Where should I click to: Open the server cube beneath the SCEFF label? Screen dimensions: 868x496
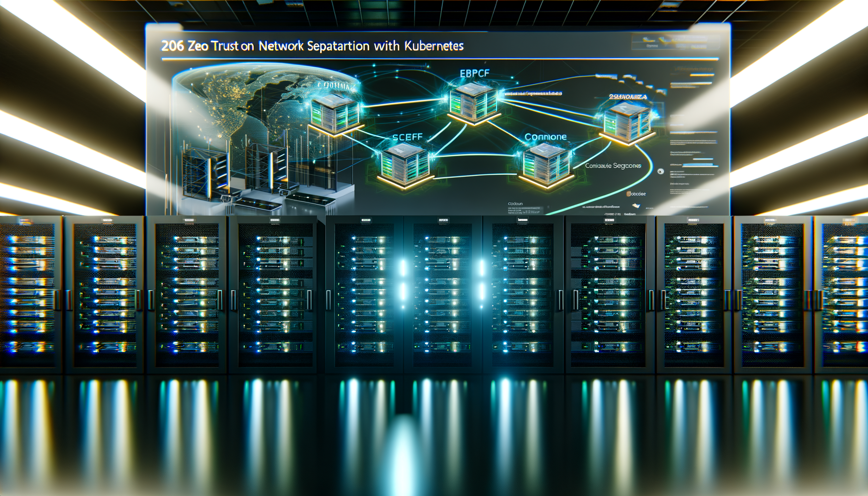click(405, 165)
